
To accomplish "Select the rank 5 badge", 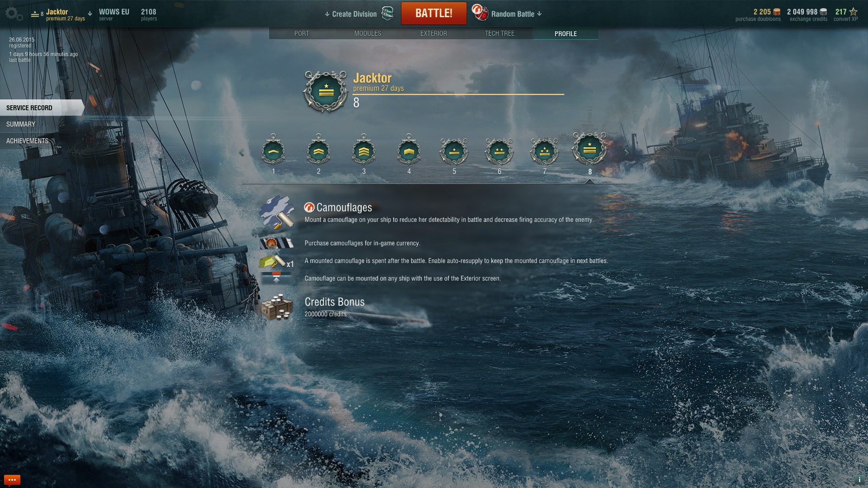I will [x=454, y=151].
